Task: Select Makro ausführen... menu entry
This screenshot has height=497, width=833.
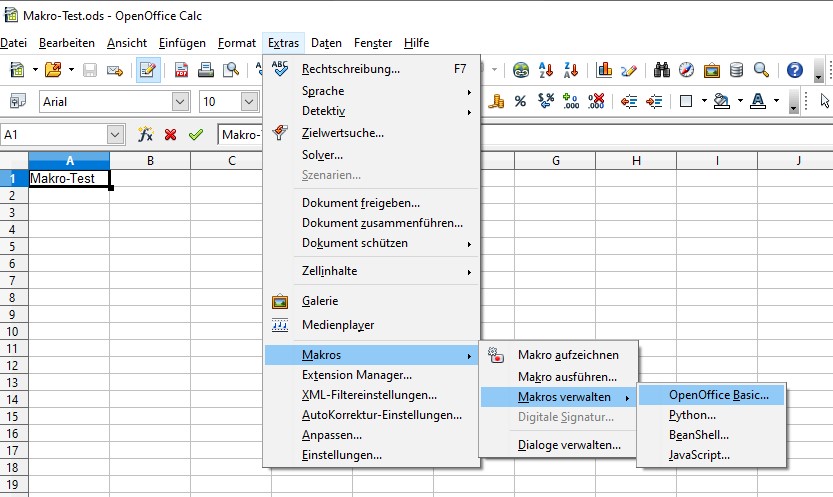Action: [x=558, y=377]
